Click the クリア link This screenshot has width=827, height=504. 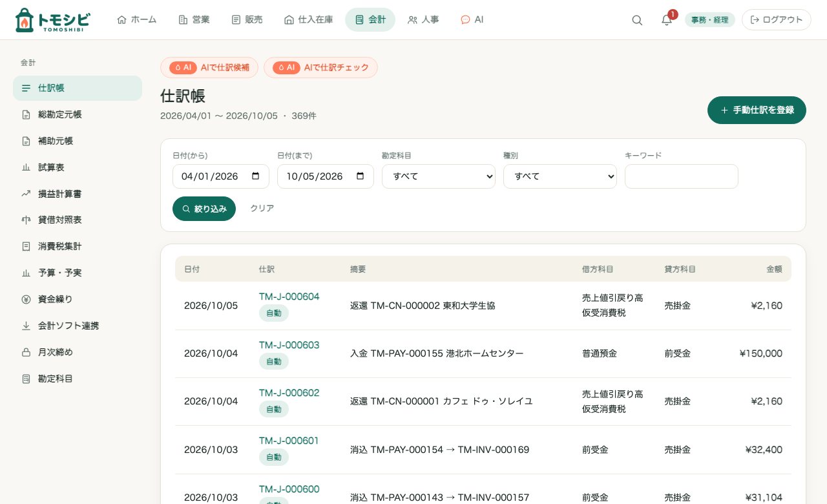(x=262, y=209)
